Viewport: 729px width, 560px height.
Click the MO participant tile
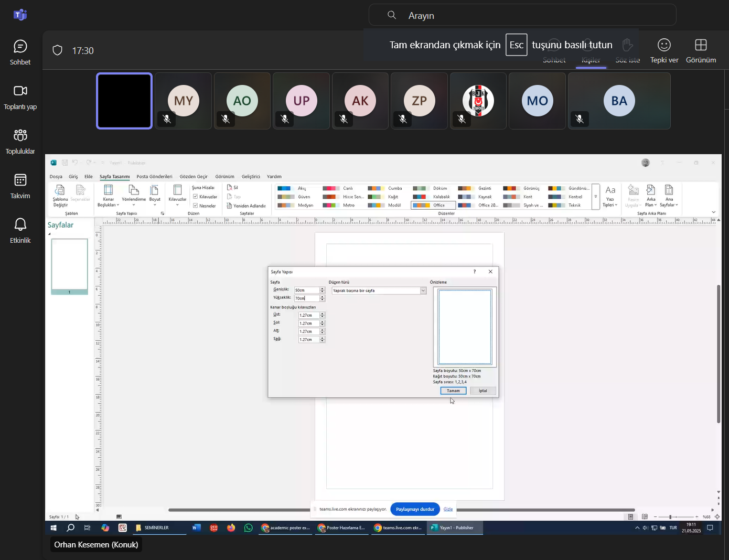tap(538, 101)
